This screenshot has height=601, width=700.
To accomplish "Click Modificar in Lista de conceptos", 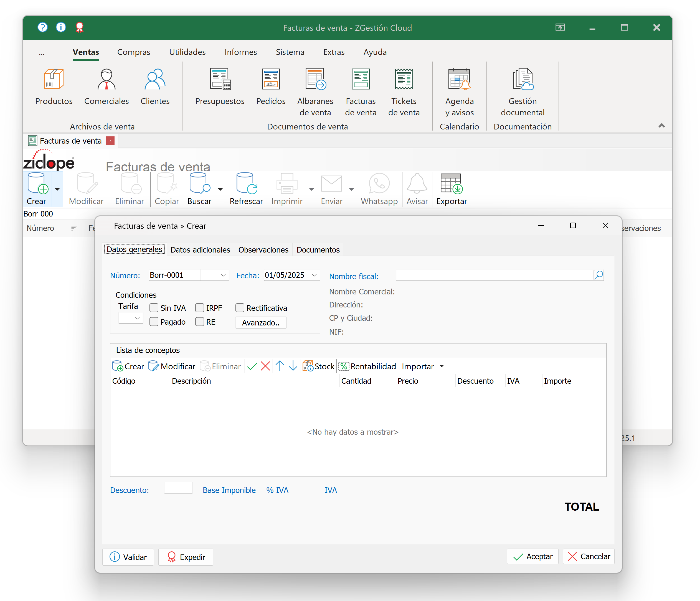I will [x=172, y=366].
